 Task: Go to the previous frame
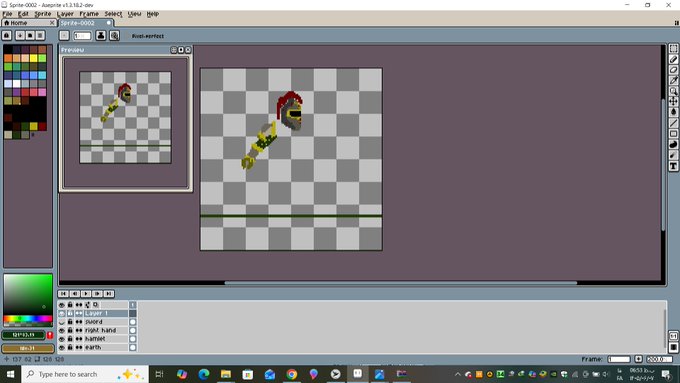tap(75, 294)
